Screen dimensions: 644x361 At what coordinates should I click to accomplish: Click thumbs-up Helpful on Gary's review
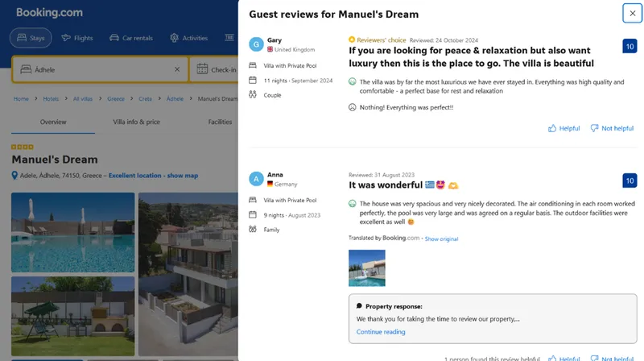point(563,128)
